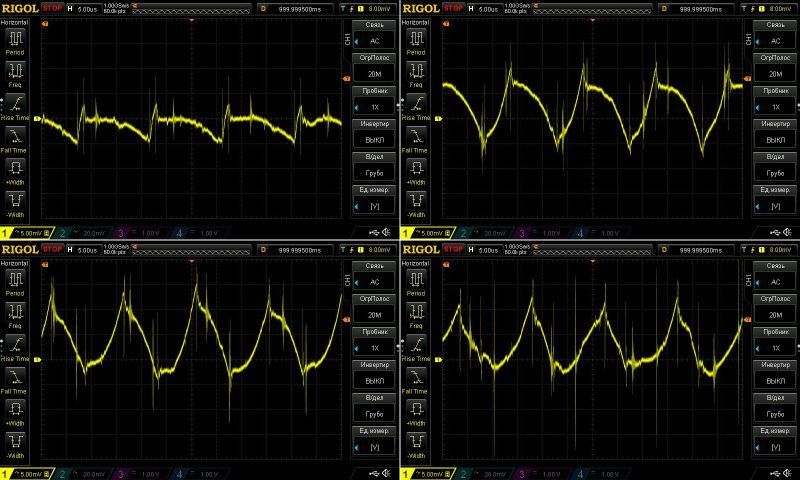Image resolution: width=800 pixels, height=480 pixels.
Task: Choose Rise Time icon in bottom-left scope
Action: coord(16,345)
